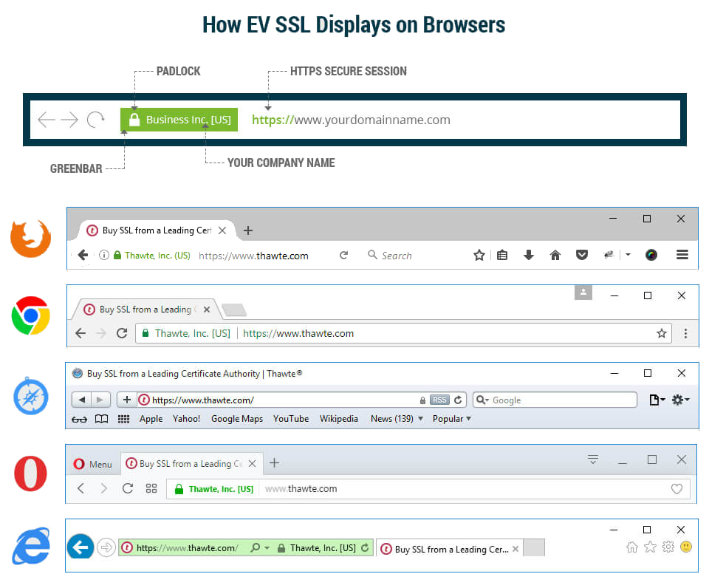Reload the page in Safari
Viewport: 709px width, 588px height.
458,400
